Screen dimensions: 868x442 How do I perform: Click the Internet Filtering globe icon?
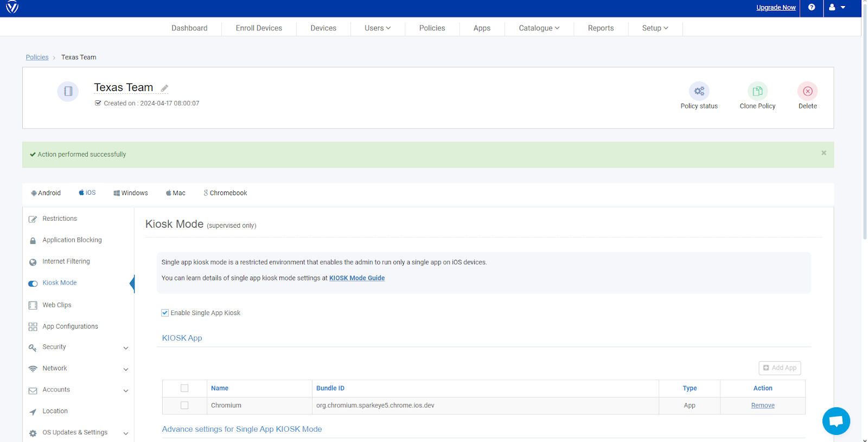(x=33, y=262)
